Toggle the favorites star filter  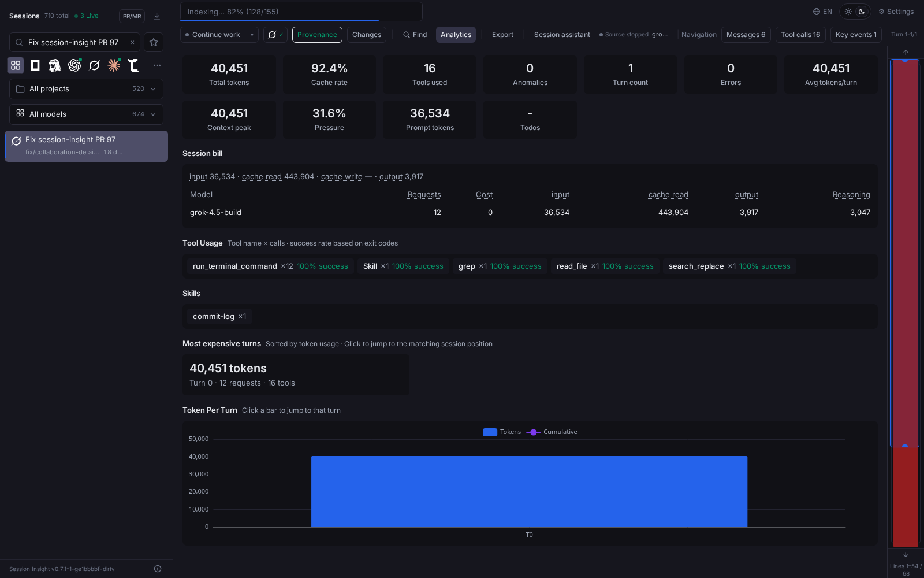pyautogui.click(x=154, y=42)
